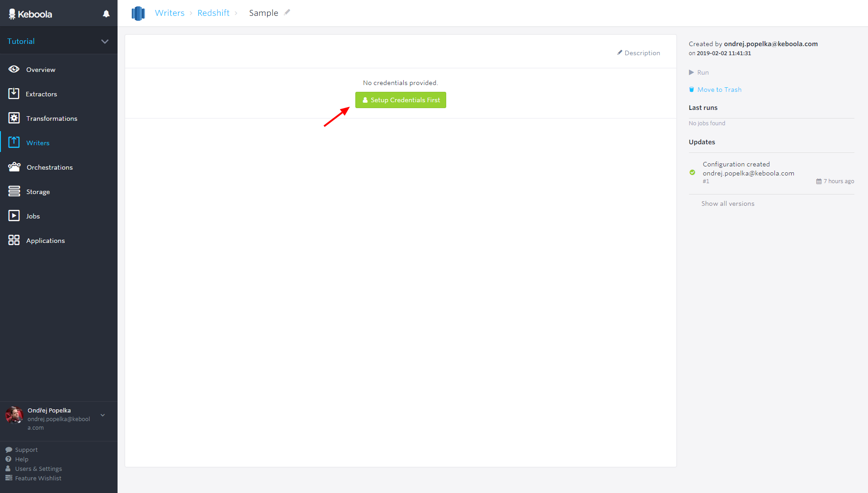Image resolution: width=868 pixels, height=493 pixels.
Task: Open Transformations from the sidebar
Action: (x=14, y=118)
